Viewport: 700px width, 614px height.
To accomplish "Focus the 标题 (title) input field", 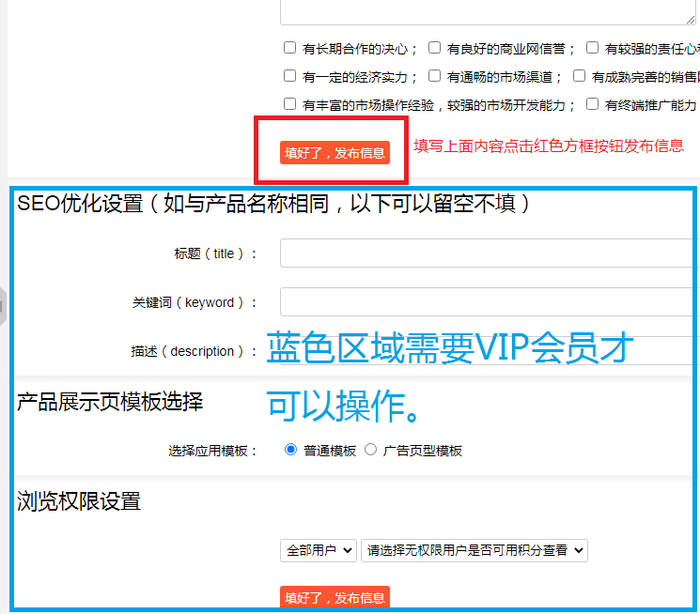I will point(489,253).
